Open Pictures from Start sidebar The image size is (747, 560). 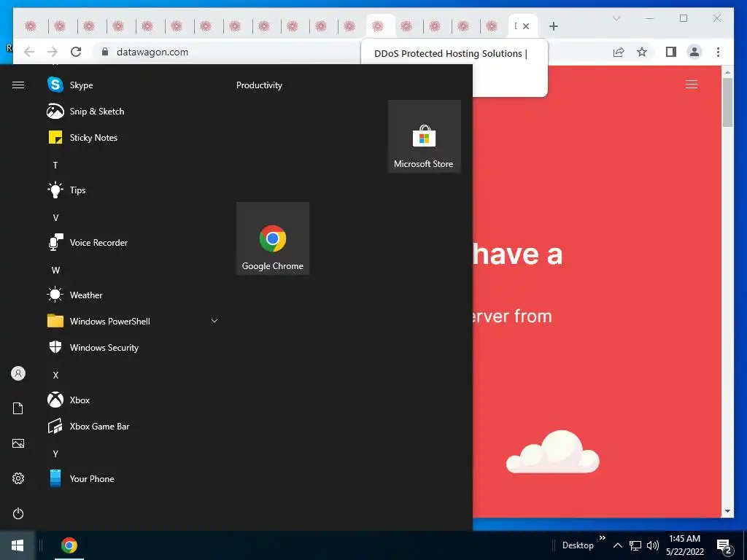click(18, 443)
